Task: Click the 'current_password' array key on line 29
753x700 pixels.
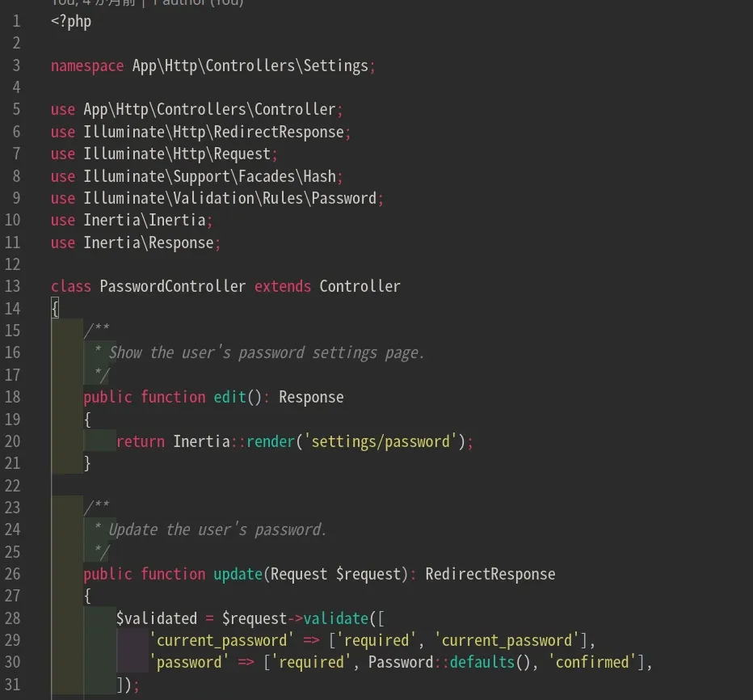Action: tap(222, 640)
